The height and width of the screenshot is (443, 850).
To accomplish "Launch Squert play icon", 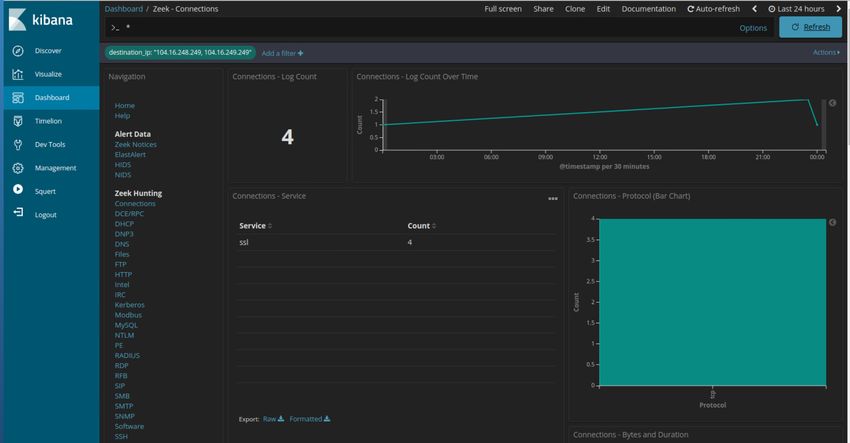I will 18,189.
